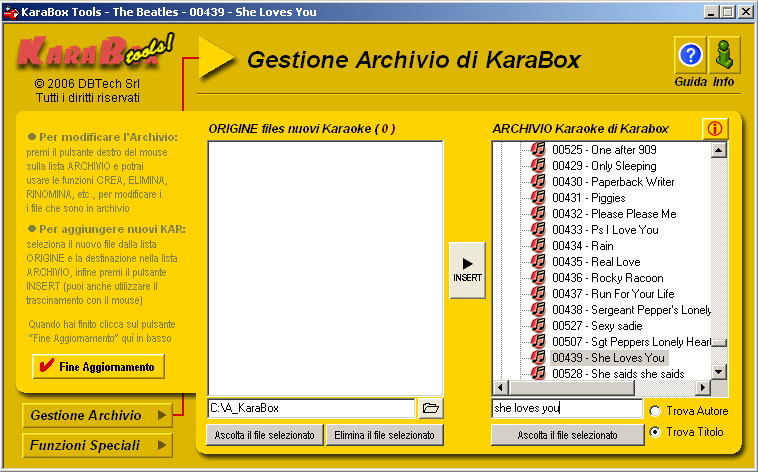Select 00432 - Please Please Me
Viewport: 758px width, 472px height.
click(x=614, y=213)
